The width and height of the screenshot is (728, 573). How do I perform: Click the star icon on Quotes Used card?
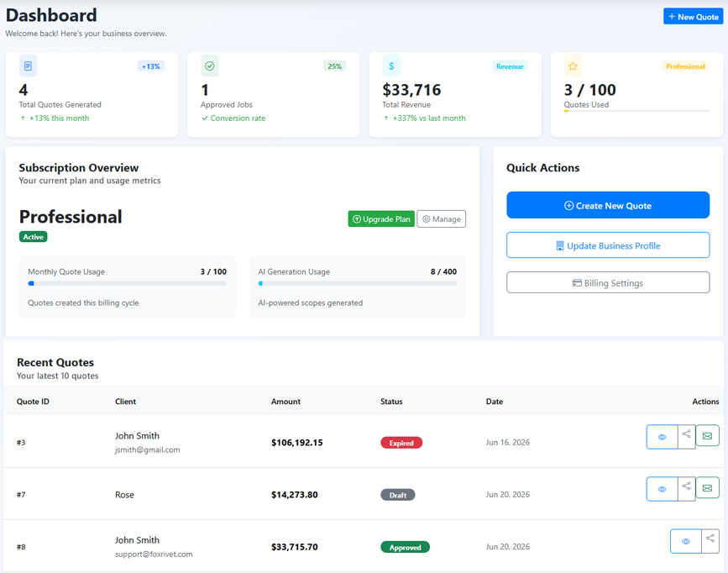573,66
